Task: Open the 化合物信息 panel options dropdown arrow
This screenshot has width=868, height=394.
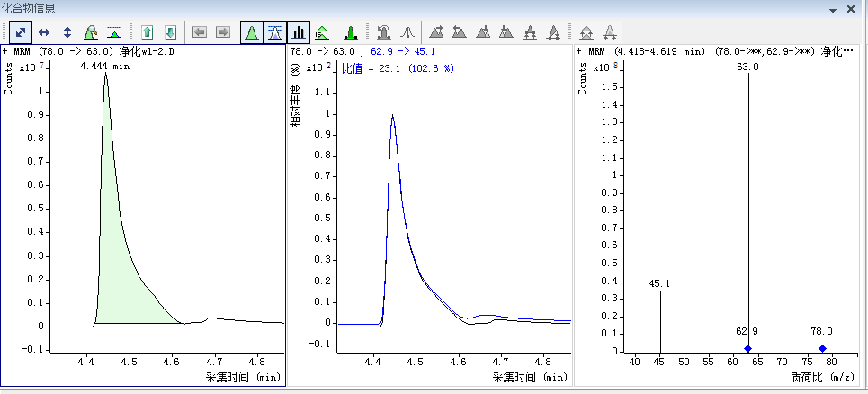Action: (x=833, y=9)
